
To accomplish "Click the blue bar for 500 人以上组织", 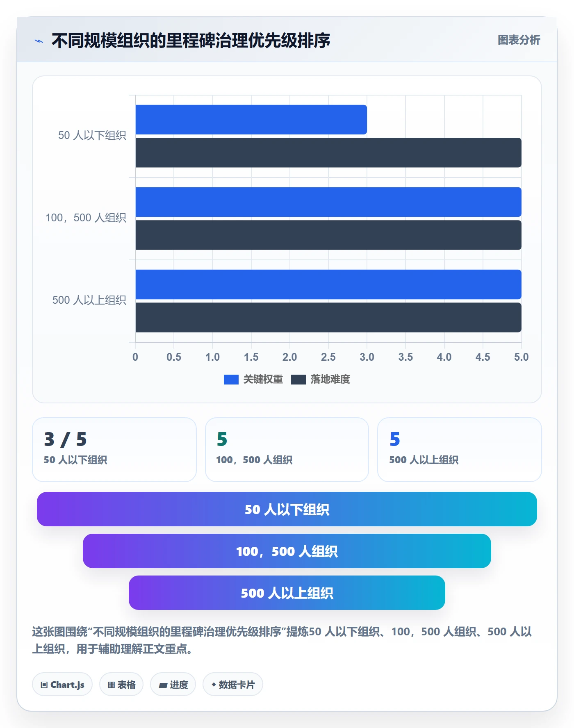I will click(x=328, y=284).
